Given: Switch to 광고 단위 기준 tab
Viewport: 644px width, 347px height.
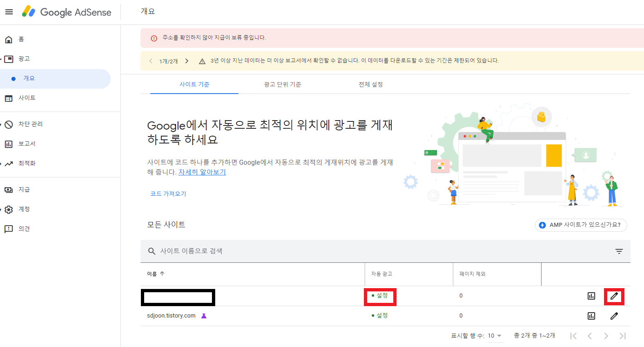Looking at the screenshot, I should (283, 85).
